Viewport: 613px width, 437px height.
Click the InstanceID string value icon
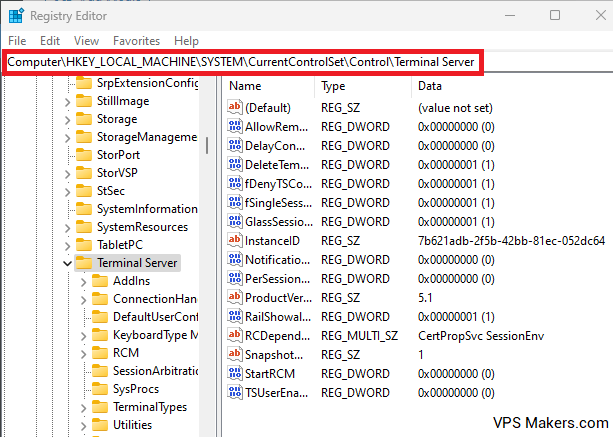pyautogui.click(x=235, y=240)
